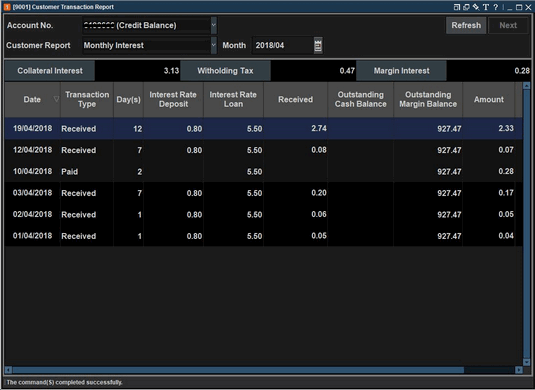Click the horizontal scrollbar thumb

point(238,370)
